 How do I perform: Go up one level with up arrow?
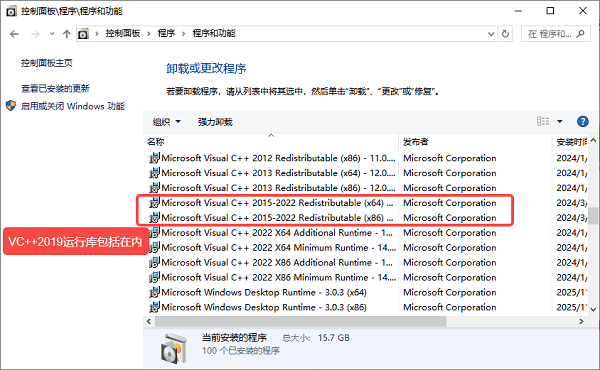point(67,34)
